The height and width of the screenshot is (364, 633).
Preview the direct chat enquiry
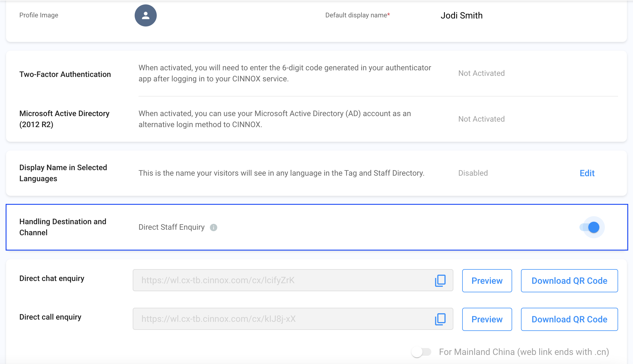point(487,281)
